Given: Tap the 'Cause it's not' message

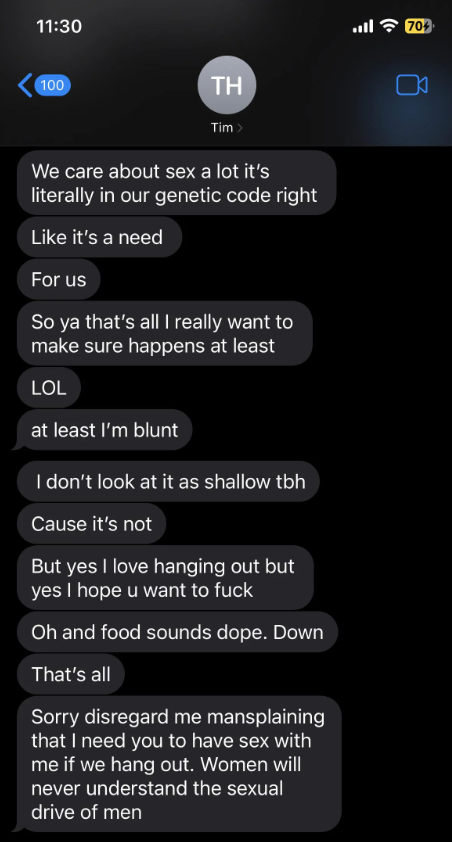Looking at the screenshot, I should point(92,524).
